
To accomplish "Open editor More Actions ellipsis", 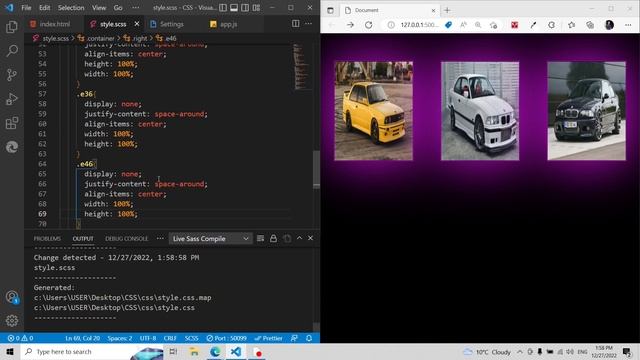I will point(309,24).
